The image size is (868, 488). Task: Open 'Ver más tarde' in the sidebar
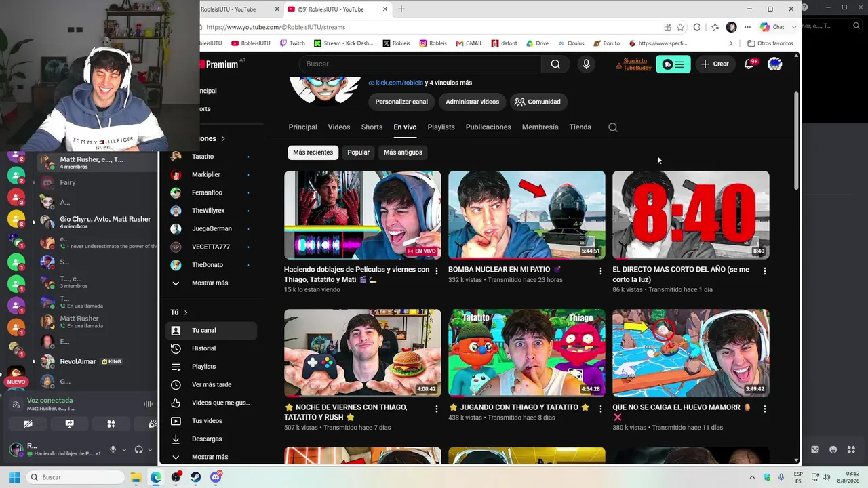point(211,384)
